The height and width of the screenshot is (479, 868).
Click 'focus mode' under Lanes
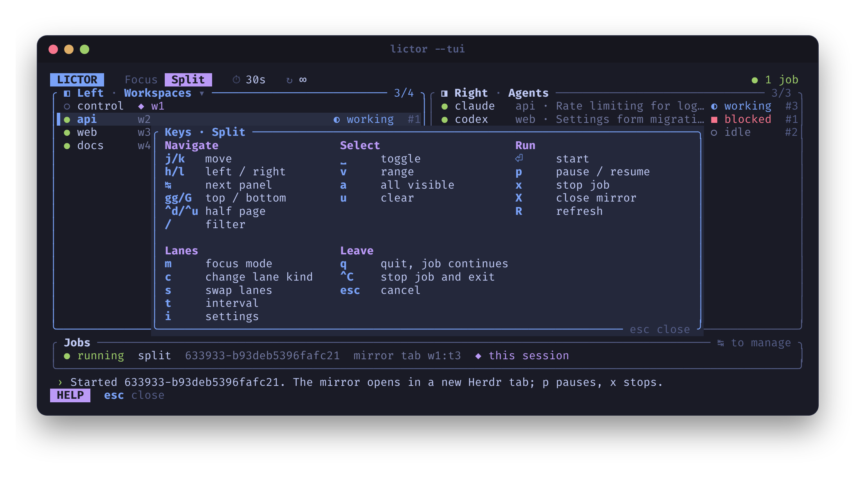(x=239, y=264)
